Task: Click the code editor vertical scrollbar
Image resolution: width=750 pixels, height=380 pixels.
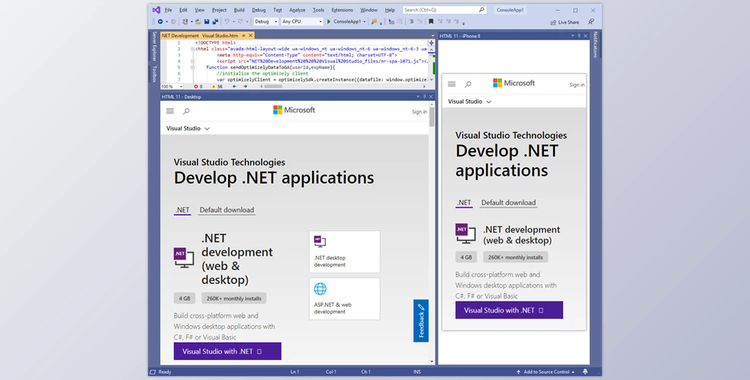Action: click(x=431, y=64)
